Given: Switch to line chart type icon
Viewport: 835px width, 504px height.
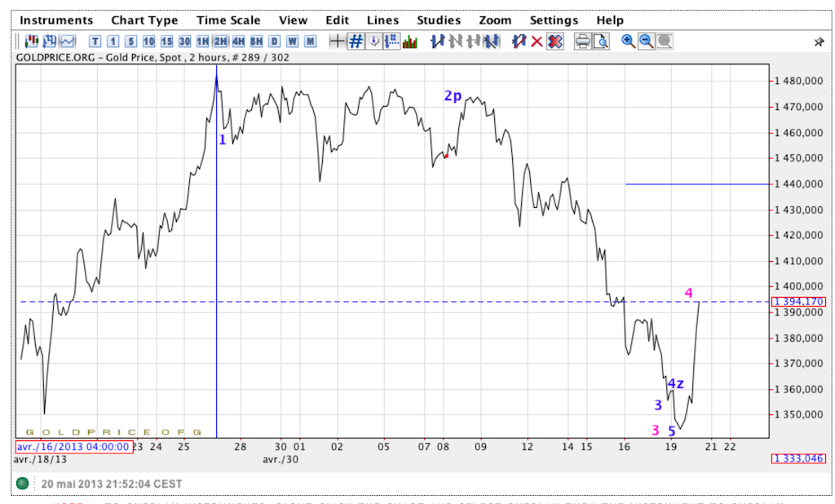Looking at the screenshot, I should point(68,42).
